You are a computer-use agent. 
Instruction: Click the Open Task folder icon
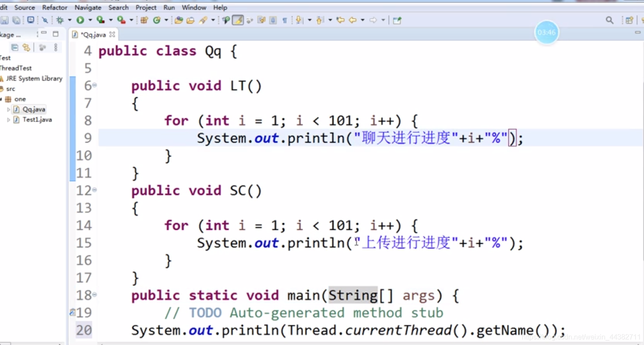click(x=190, y=20)
